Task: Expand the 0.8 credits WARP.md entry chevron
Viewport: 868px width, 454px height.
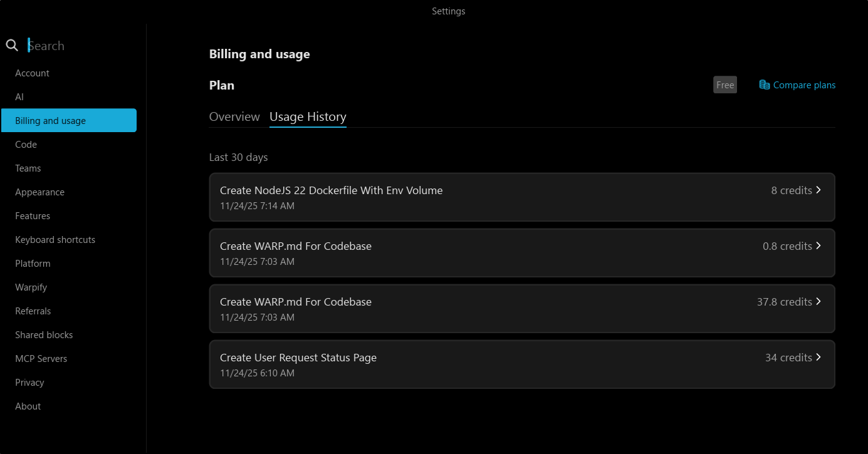Action: click(818, 246)
